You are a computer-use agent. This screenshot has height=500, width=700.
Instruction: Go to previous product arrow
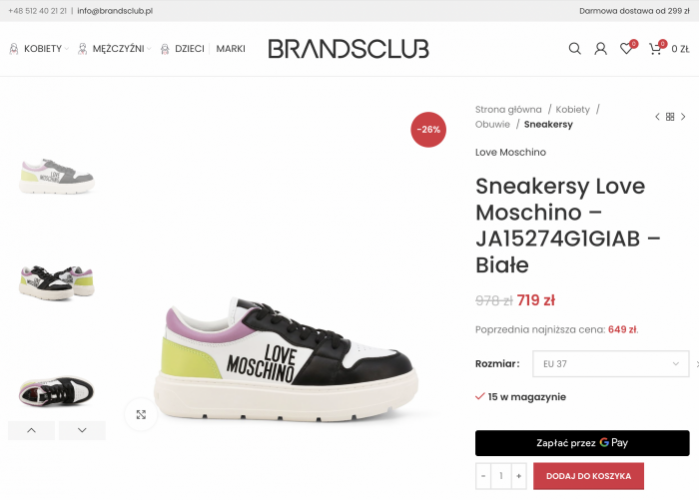pos(657,117)
